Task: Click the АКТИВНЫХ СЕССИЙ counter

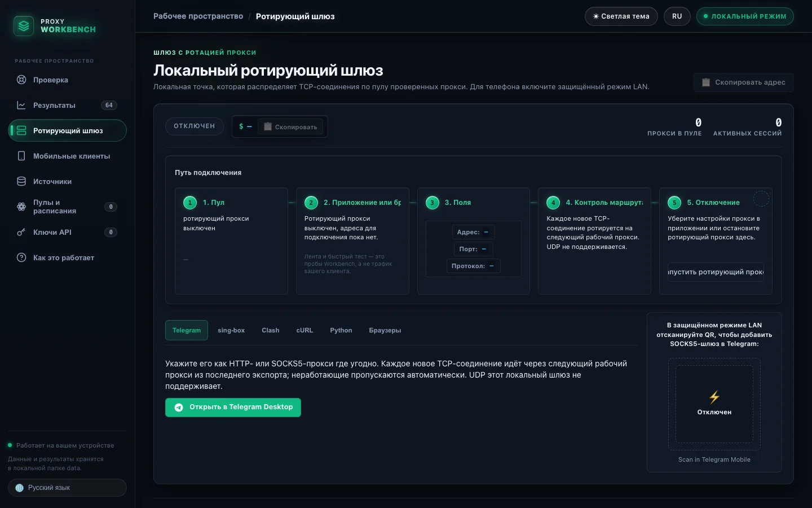Action: [748, 127]
